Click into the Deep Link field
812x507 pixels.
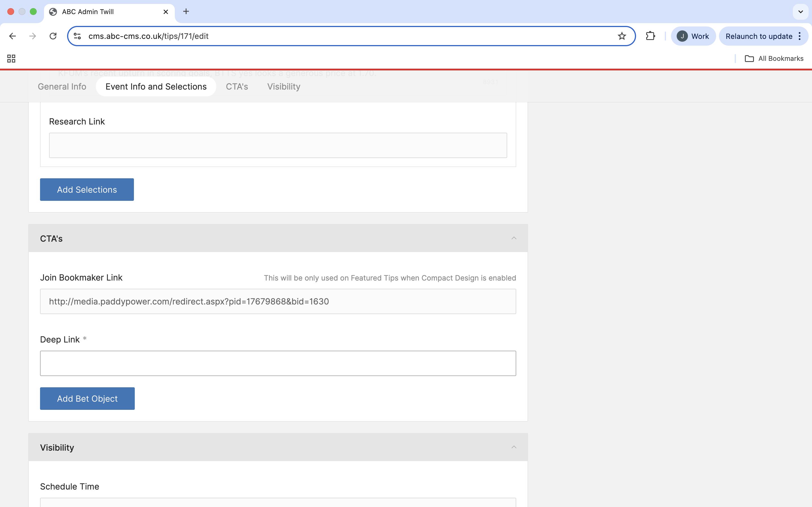[x=278, y=363]
